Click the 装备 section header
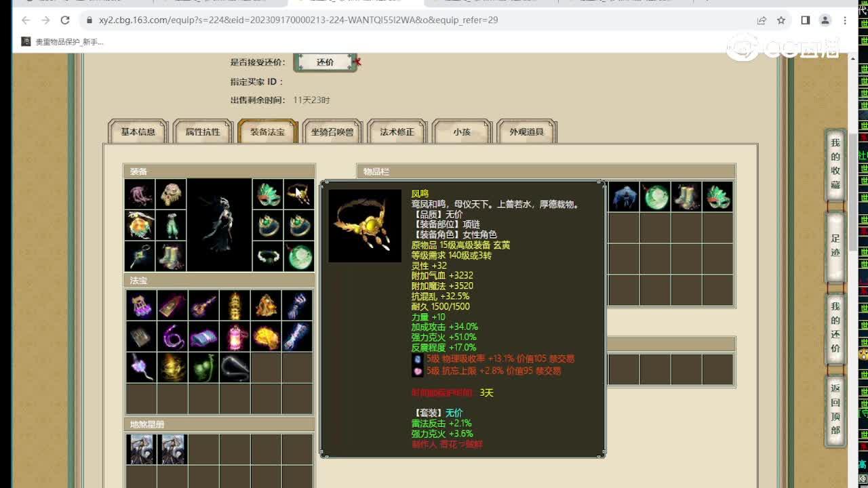Image resolution: width=868 pixels, height=488 pixels. 219,171
